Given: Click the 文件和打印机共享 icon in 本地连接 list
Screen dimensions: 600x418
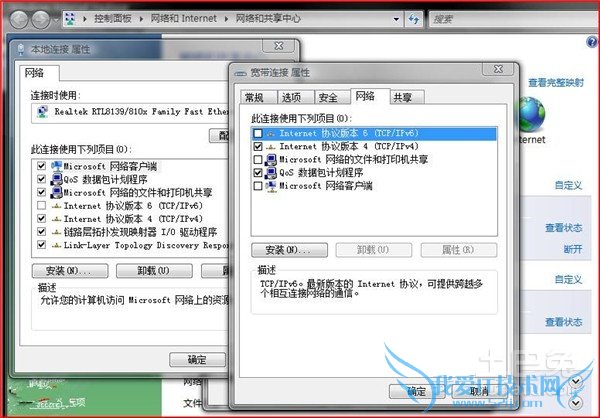Looking at the screenshot, I should 57,192.
